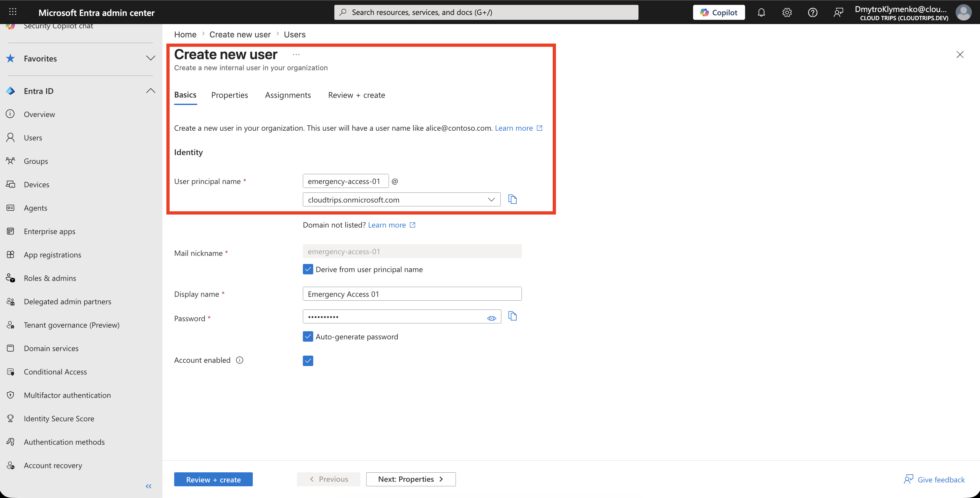Switch to the Properties tab
This screenshot has height=498, width=980.
(229, 95)
